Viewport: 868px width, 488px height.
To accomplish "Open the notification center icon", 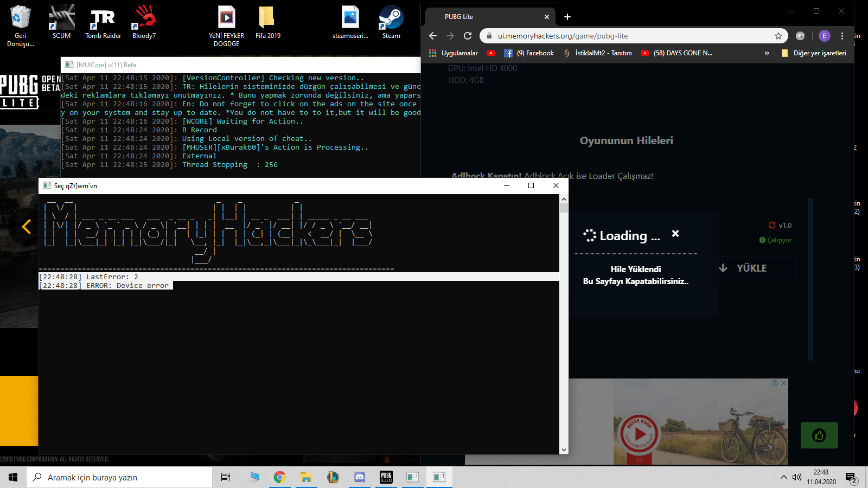I will pos(851,478).
